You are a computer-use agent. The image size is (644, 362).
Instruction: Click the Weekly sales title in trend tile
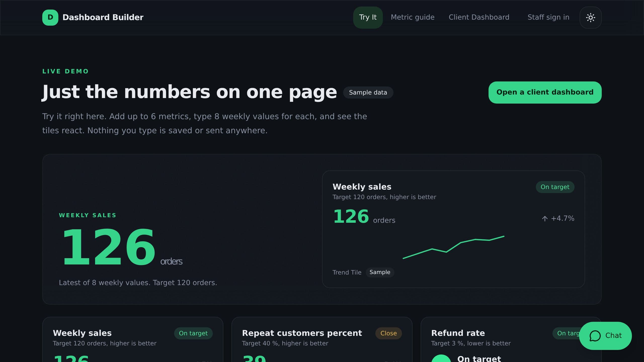point(362,187)
